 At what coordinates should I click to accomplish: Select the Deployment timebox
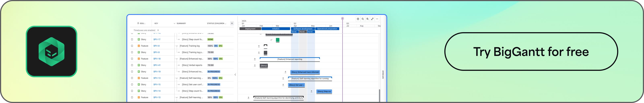pos(250,29)
